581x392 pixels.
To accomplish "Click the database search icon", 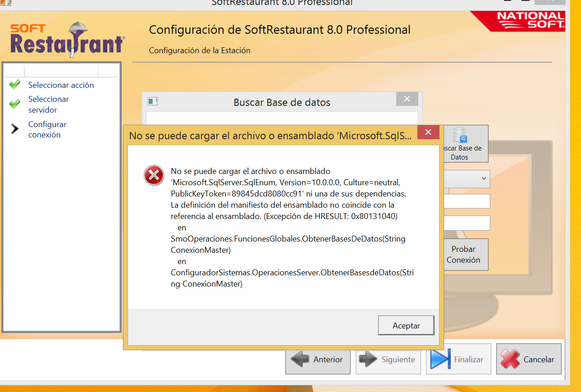I will (x=460, y=135).
